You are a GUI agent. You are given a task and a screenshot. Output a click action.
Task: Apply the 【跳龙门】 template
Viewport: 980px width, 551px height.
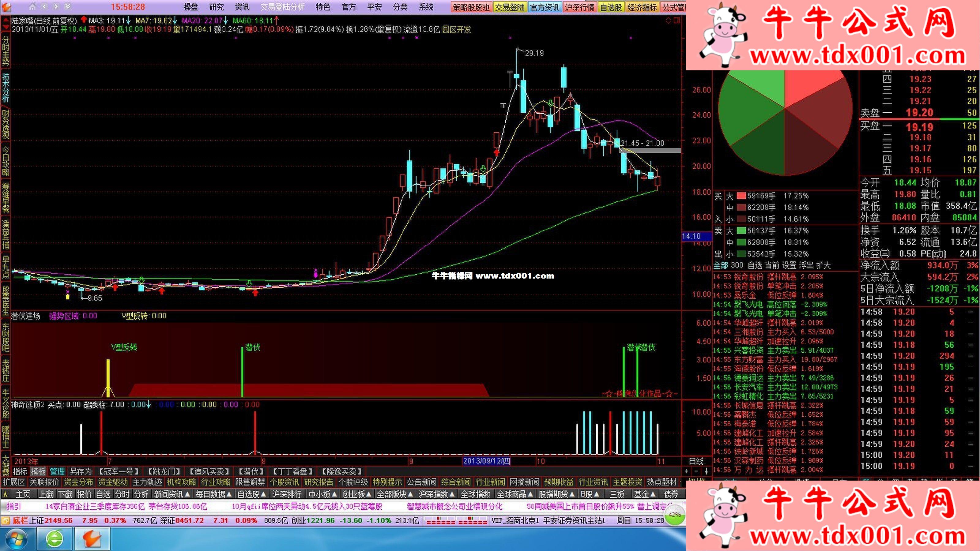pos(164,471)
